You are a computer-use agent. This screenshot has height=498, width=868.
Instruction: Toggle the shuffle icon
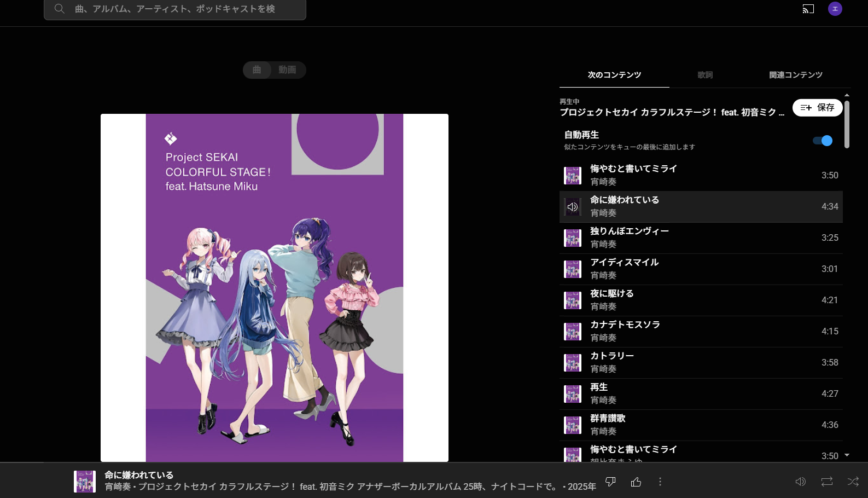pos(853,482)
